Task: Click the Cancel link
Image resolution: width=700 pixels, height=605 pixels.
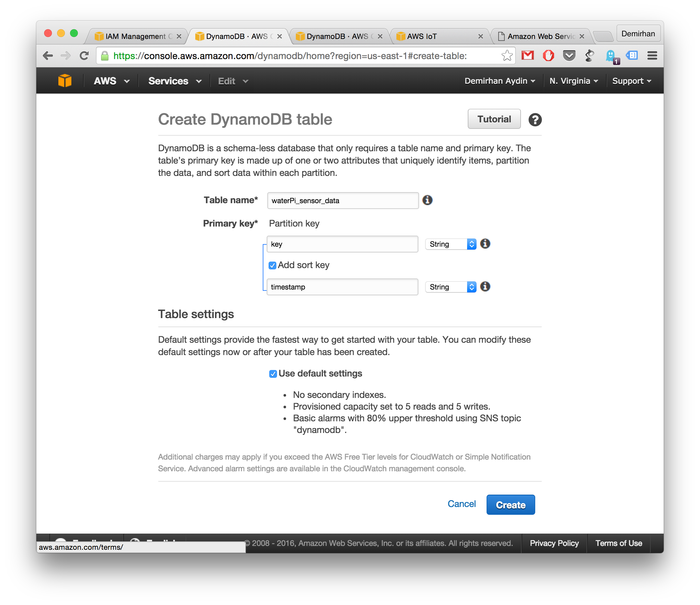Action: pos(461,504)
